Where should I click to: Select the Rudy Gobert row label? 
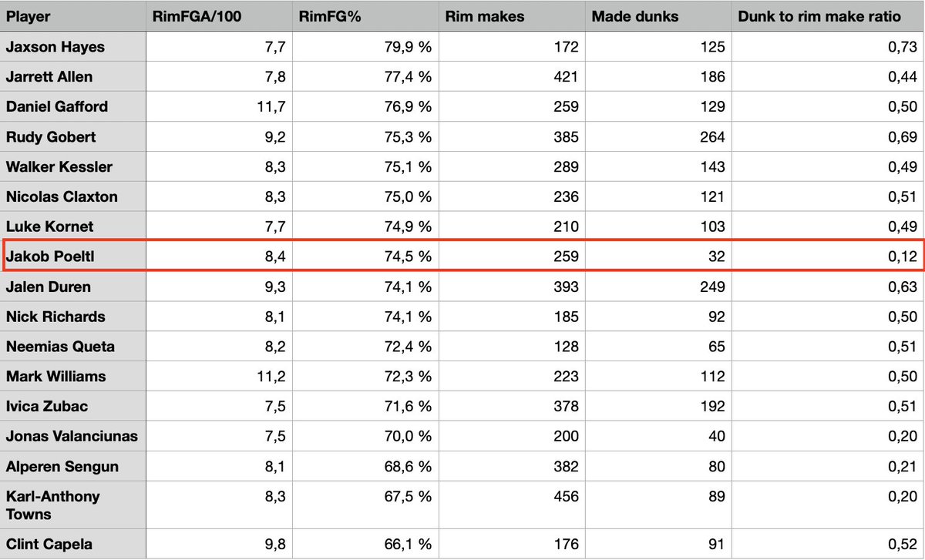click(73, 136)
